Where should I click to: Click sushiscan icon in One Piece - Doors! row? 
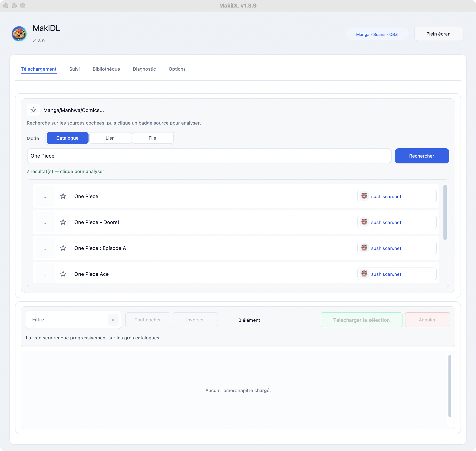click(364, 222)
